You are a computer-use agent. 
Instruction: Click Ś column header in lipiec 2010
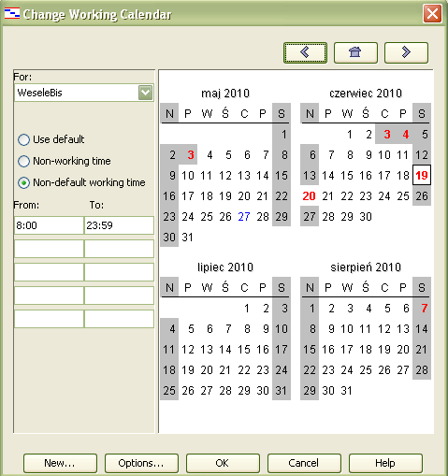click(225, 287)
